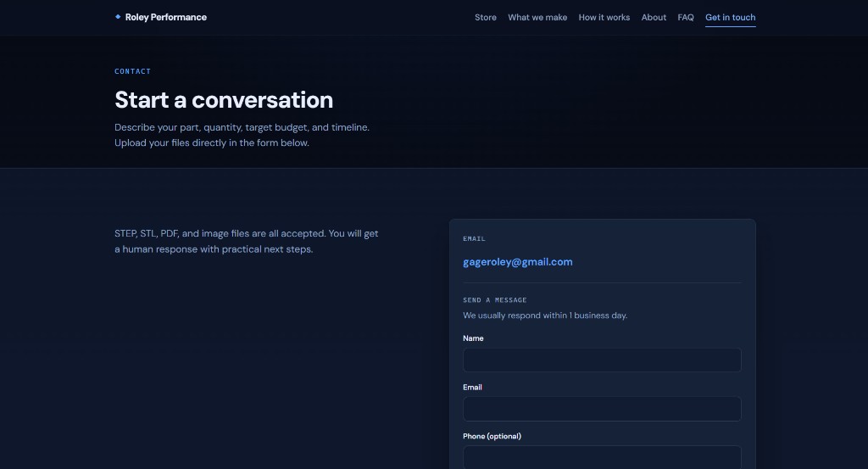Select the Get in touch nav item
This screenshot has height=469, width=868.
(730, 17)
